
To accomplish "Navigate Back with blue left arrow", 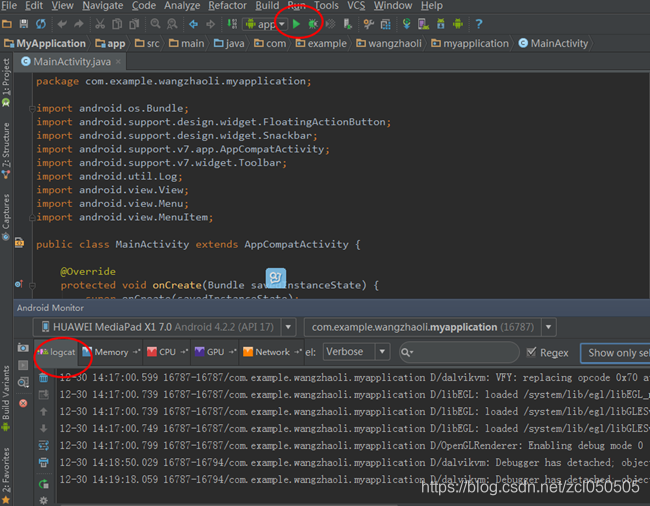I will tap(193, 24).
